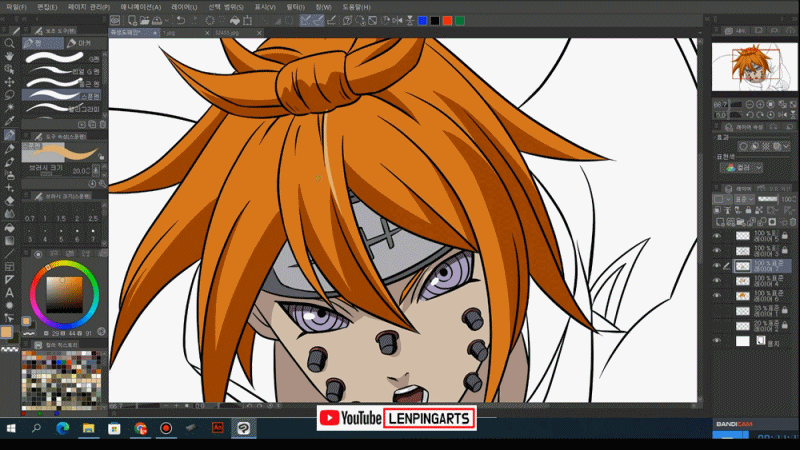Hide layer 레이어 7 via eye icon

tap(717, 265)
